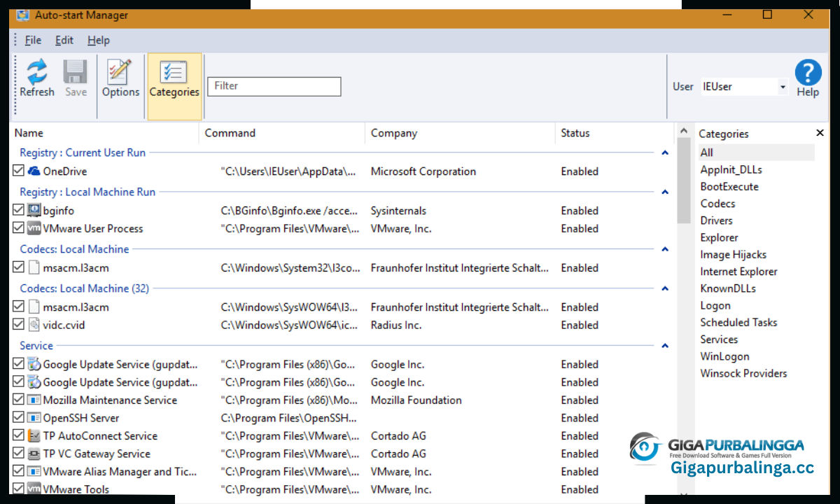Select the Sysinternals company cell

pos(398,210)
